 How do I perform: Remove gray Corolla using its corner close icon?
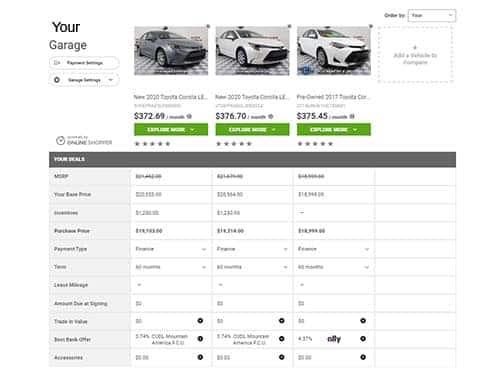click(208, 26)
